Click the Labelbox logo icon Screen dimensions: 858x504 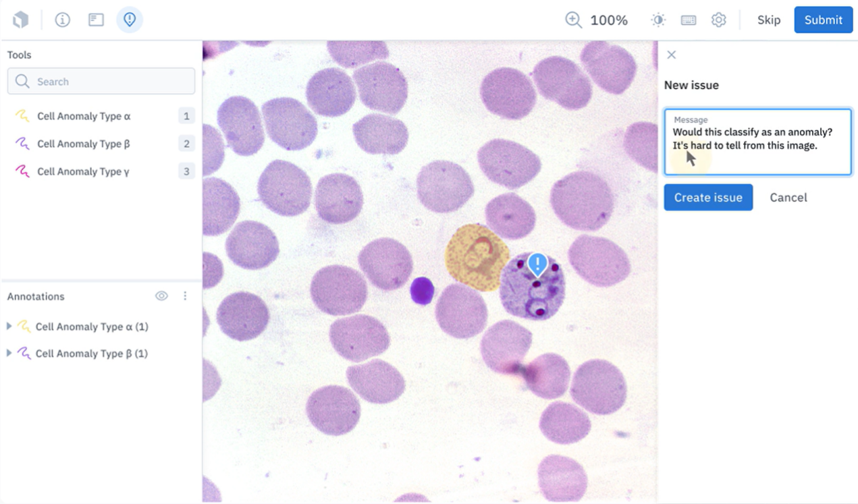[21, 20]
